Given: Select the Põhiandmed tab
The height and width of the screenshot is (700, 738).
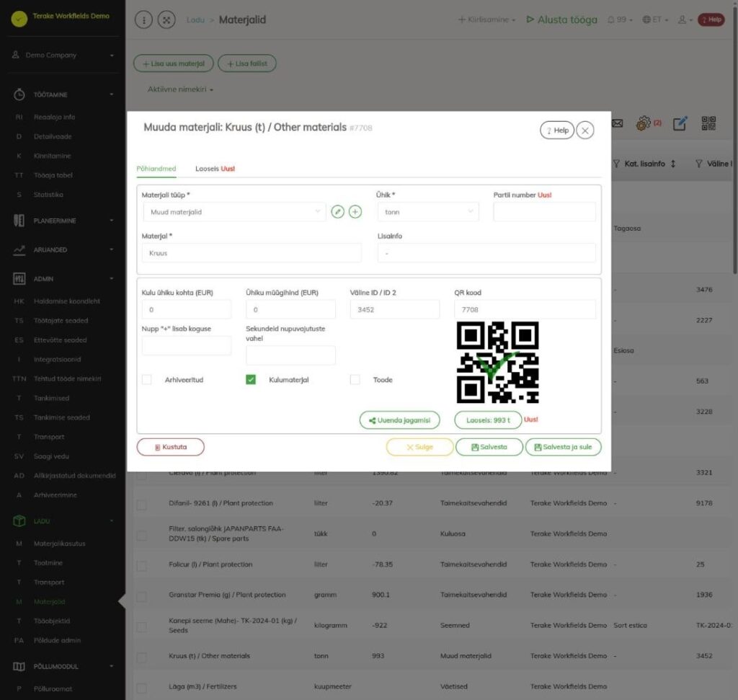Looking at the screenshot, I should click(156, 169).
